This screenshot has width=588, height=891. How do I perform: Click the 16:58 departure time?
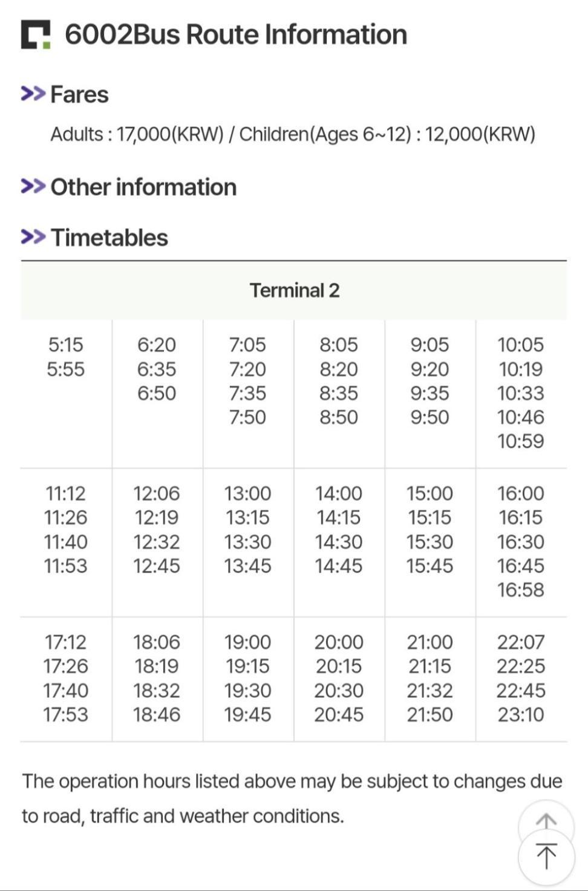click(521, 590)
